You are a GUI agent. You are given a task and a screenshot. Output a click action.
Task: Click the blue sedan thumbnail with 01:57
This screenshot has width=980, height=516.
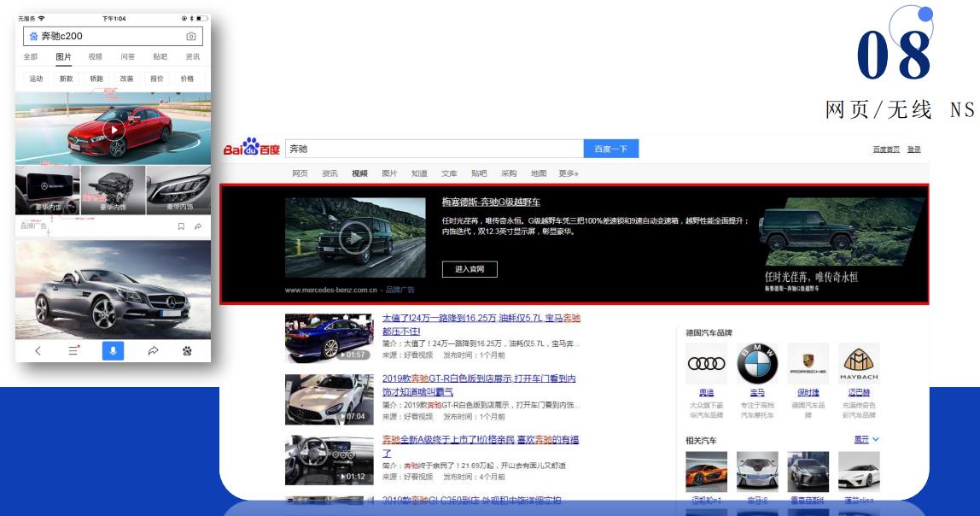(x=330, y=338)
